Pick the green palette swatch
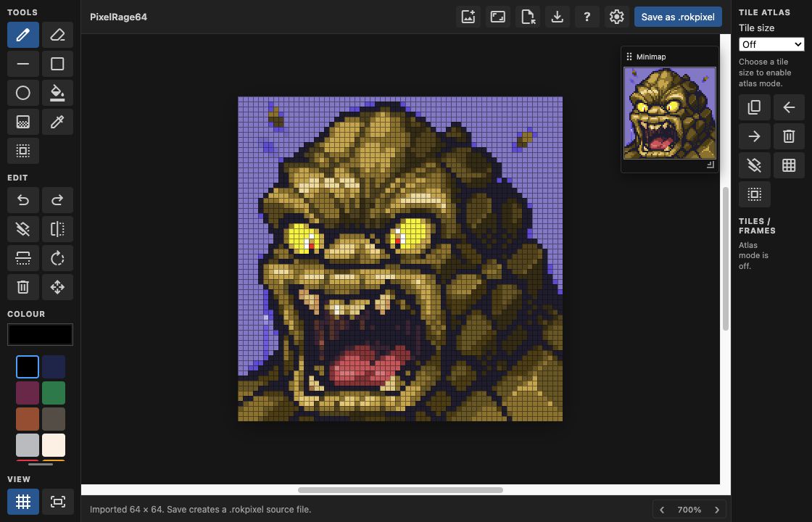 (x=54, y=393)
